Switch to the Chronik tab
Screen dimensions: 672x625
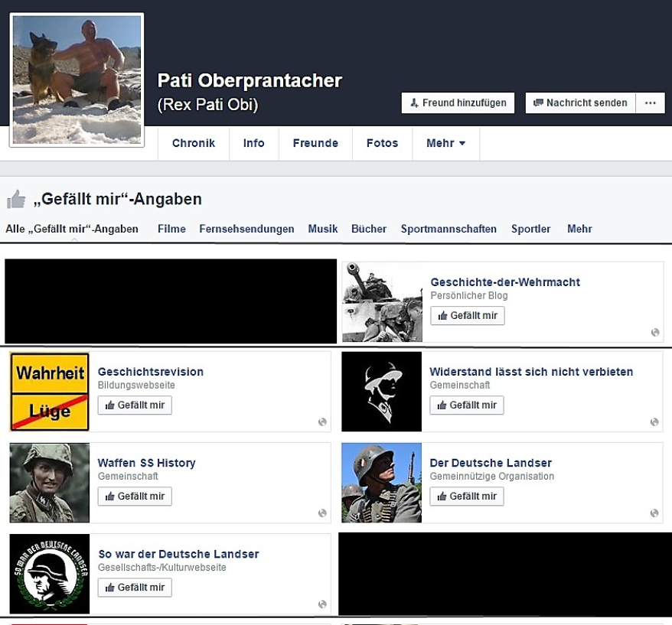click(194, 143)
